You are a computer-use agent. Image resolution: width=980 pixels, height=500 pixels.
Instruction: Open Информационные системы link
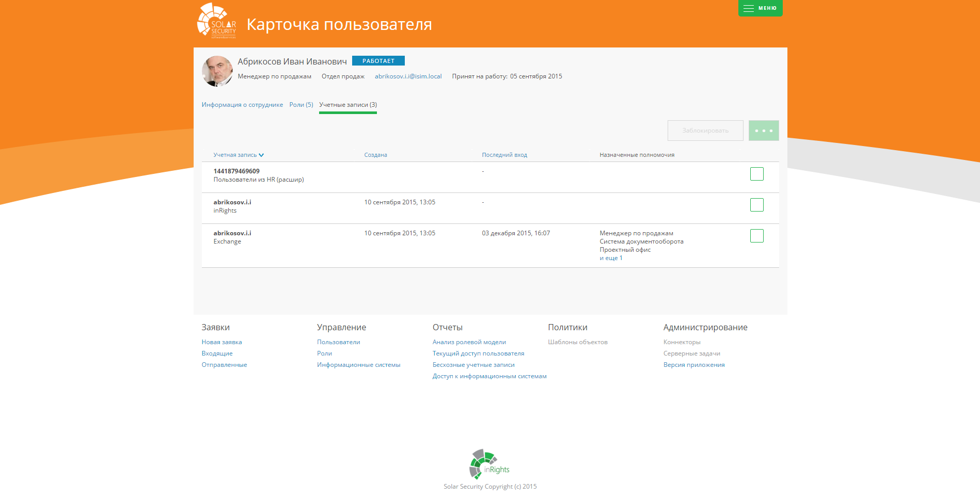tap(359, 365)
